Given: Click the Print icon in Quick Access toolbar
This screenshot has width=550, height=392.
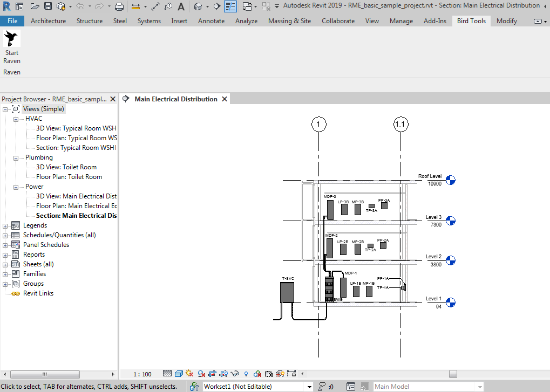Looking at the screenshot, I should 118,6.
